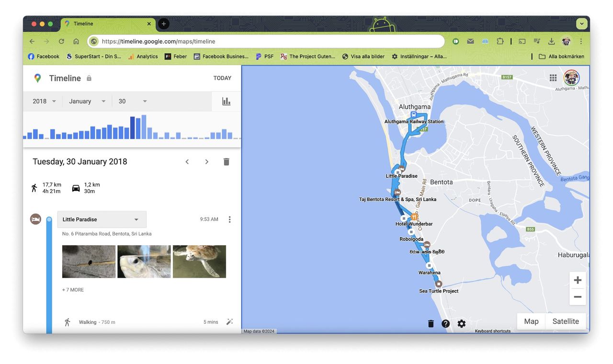Open help using the question mark icon
This screenshot has height=364, width=613.
click(445, 323)
